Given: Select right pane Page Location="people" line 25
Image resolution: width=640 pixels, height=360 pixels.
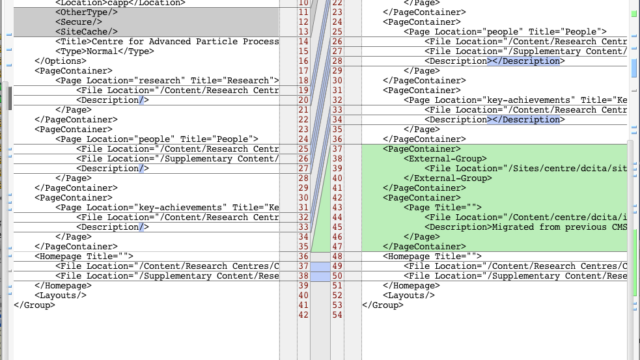Looking at the screenshot, I should (505, 32).
